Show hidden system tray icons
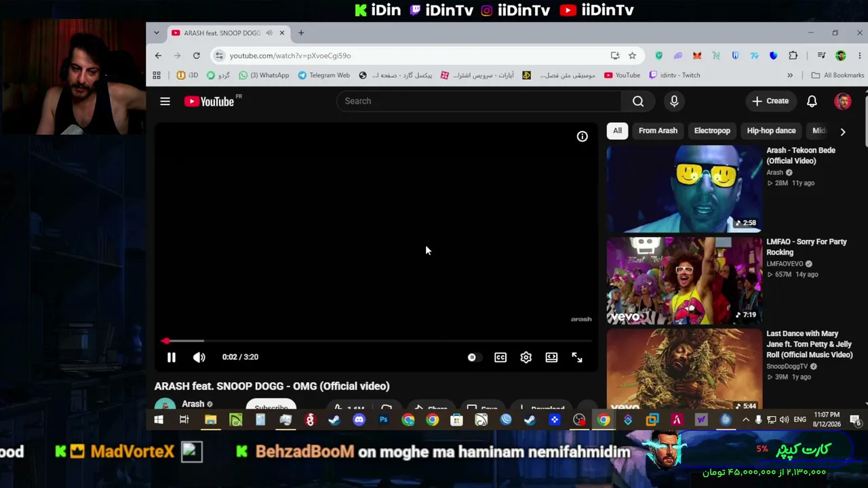 [x=746, y=420]
